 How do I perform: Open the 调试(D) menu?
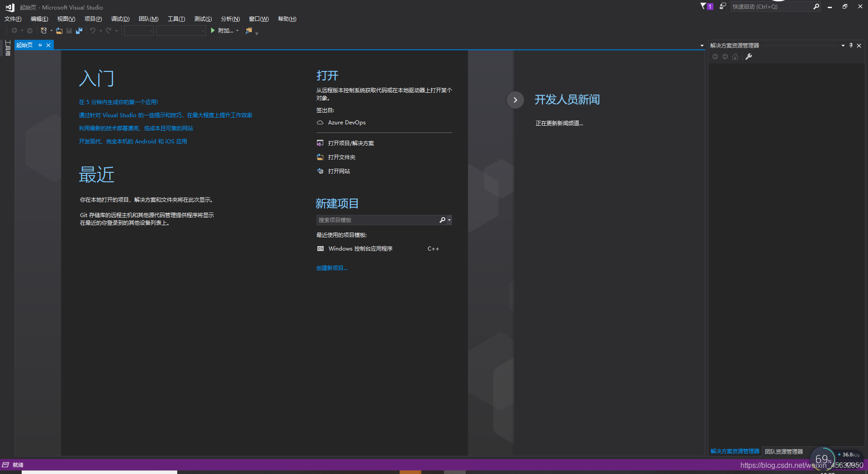(x=120, y=19)
